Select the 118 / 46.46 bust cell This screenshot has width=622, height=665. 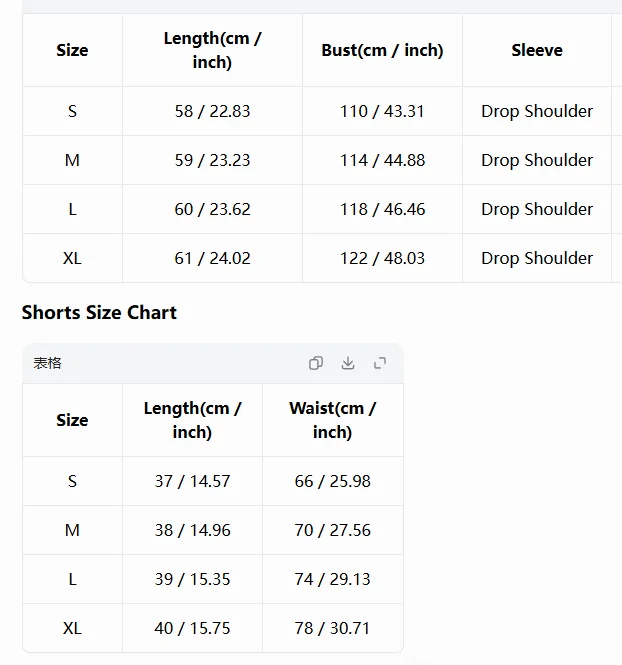[382, 209]
